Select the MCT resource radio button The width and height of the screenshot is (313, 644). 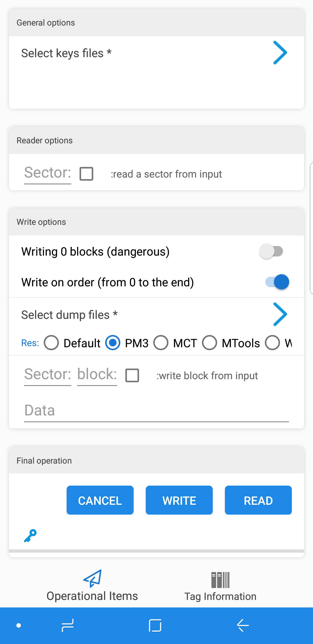tap(161, 343)
